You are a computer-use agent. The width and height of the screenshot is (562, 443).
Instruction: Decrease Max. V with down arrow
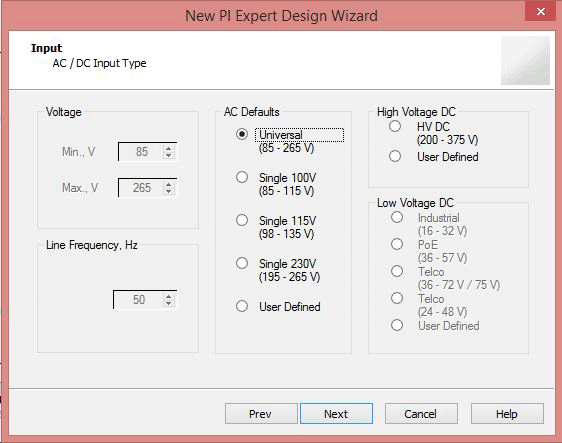coord(169,192)
